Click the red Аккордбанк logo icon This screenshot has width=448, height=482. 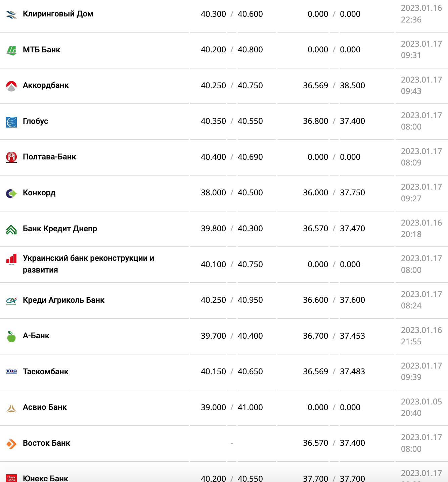pyautogui.click(x=11, y=86)
